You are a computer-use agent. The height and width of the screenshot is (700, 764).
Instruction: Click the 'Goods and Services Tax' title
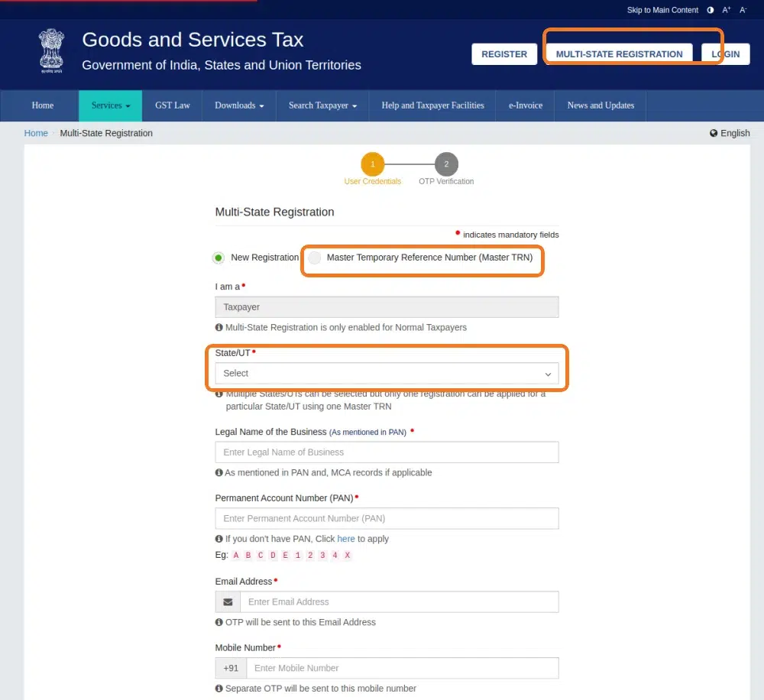[x=193, y=40]
